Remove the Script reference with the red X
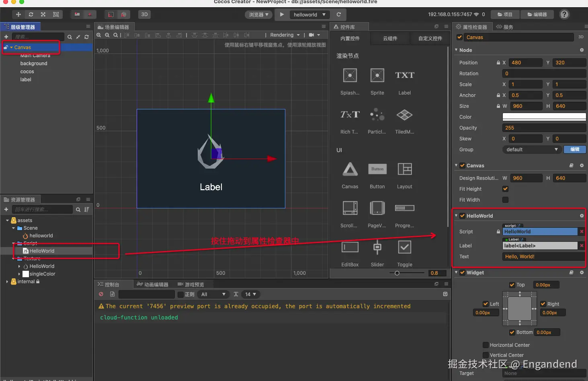The width and height of the screenshot is (588, 381). (582, 231)
